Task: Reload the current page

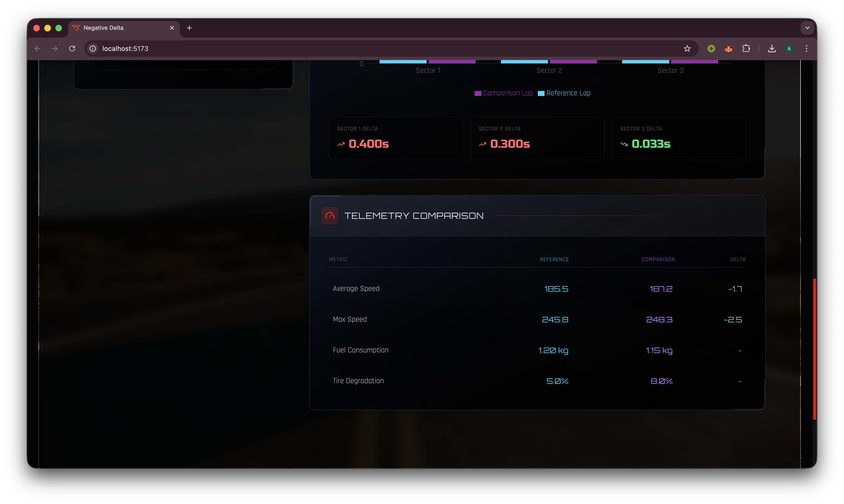Action: 72,49
